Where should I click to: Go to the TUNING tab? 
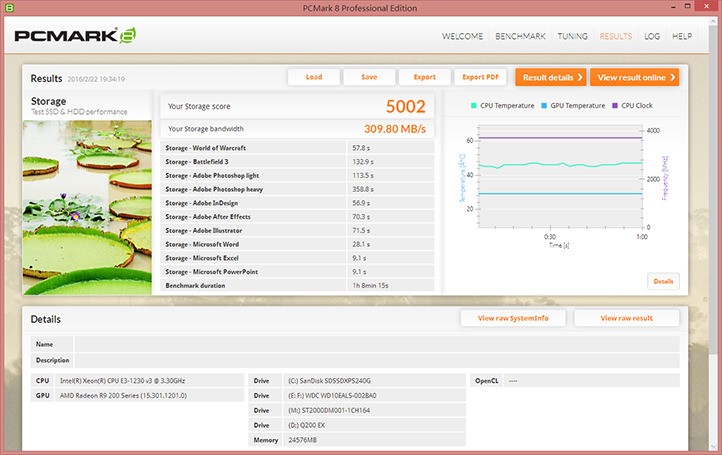(572, 37)
